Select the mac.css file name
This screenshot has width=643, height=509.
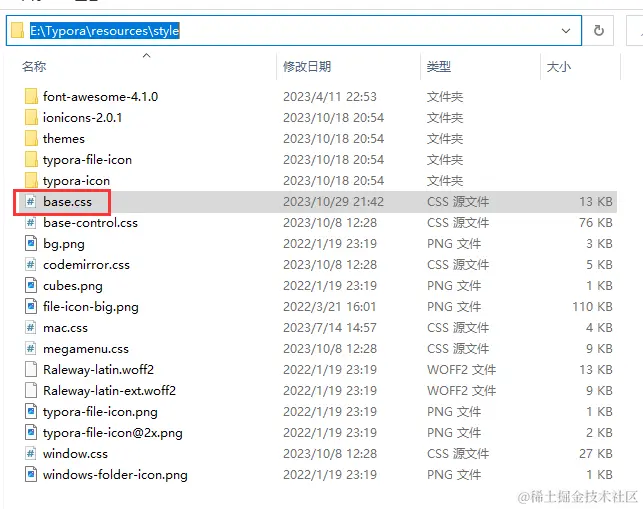[x=66, y=327]
